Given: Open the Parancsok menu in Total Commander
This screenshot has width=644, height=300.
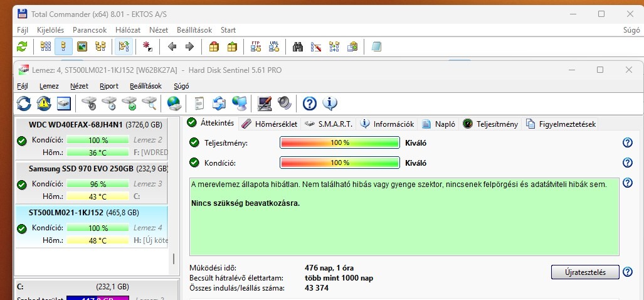Looking at the screenshot, I should [x=90, y=30].
